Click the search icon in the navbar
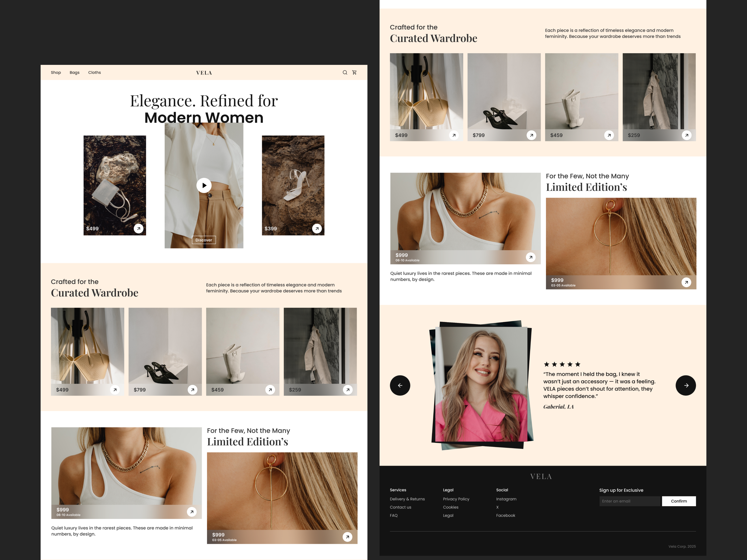The height and width of the screenshot is (560, 747). click(345, 72)
